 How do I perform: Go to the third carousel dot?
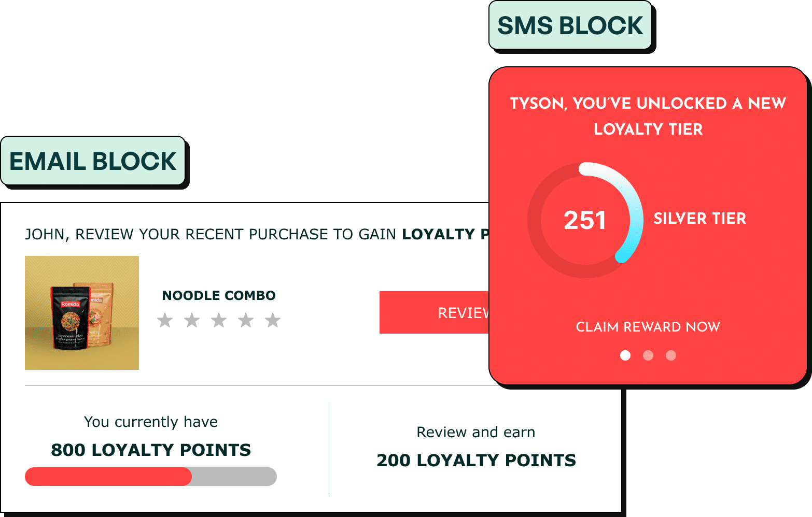(671, 355)
